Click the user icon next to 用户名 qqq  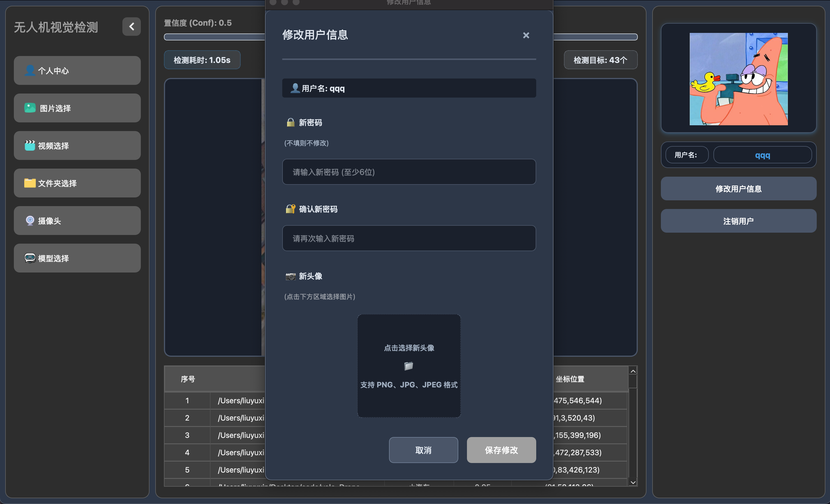point(295,88)
